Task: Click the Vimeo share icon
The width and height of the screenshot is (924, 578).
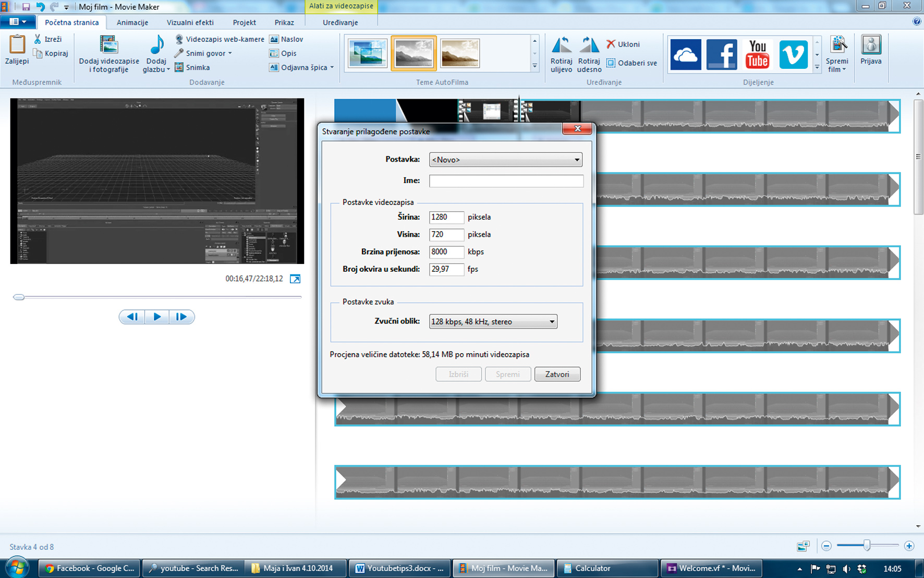Action: point(793,54)
